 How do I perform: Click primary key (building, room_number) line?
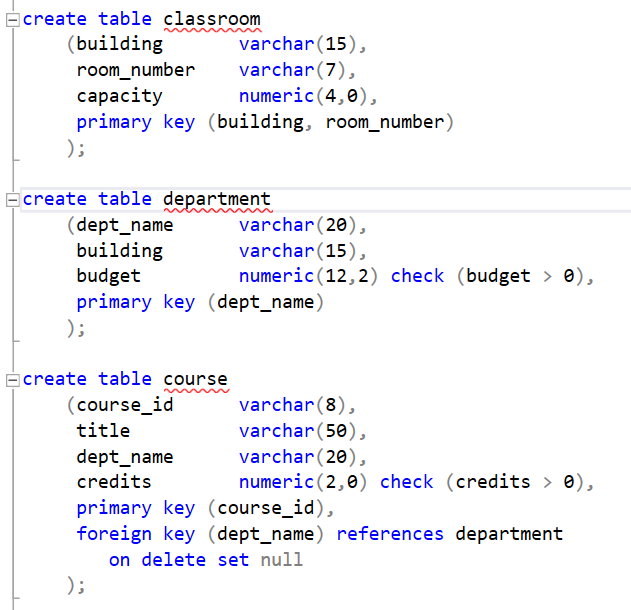click(265, 122)
